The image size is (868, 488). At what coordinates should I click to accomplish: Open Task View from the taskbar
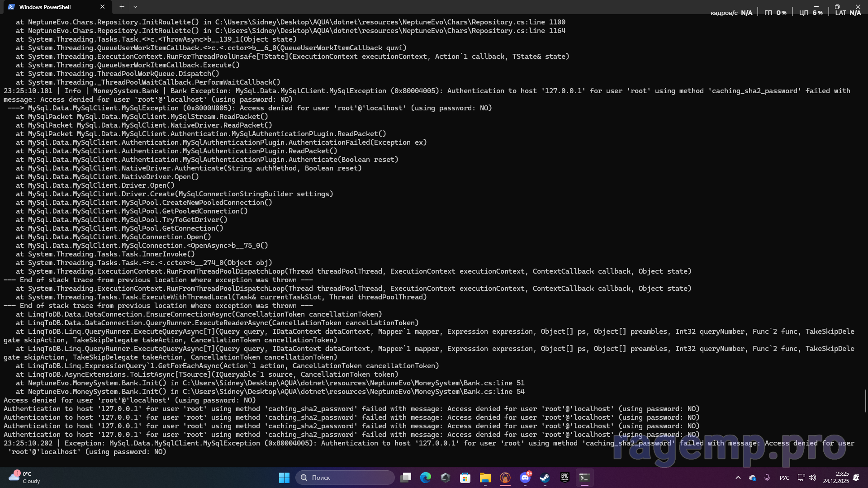click(406, 478)
